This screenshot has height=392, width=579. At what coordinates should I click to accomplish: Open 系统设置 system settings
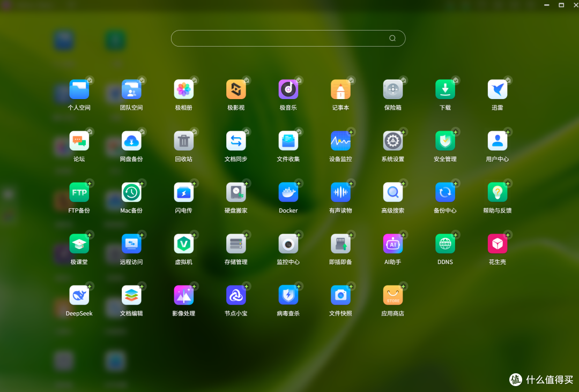pos(392,141)
